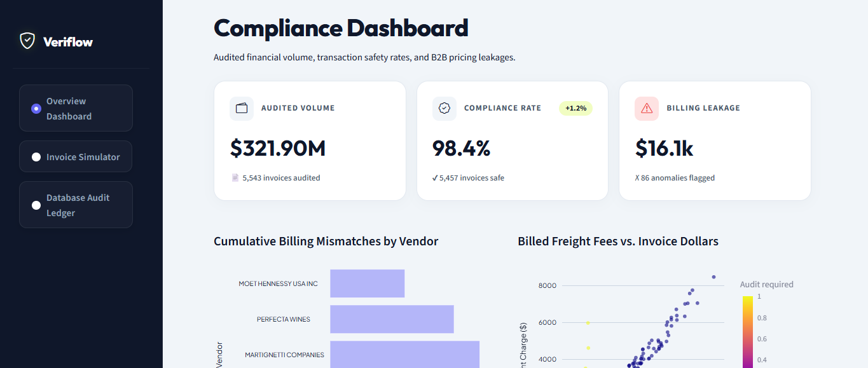Select the Overview Dashboard radio option
868x368 pixels.
pyautogui.click(x=76, y=108)
